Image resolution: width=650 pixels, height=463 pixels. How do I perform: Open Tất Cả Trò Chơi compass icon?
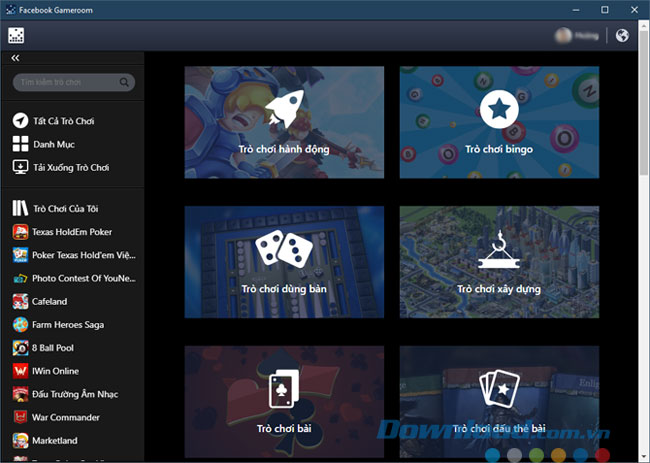click(x=20, y=121)
